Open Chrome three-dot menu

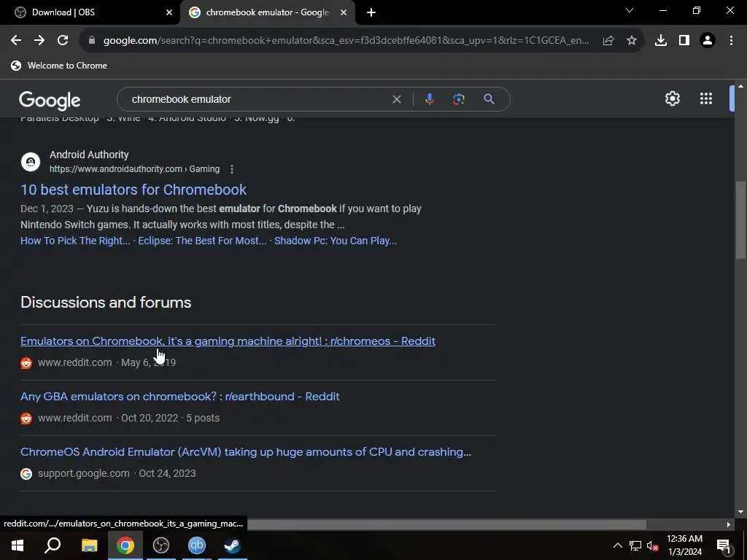click(x=731, y=41)
